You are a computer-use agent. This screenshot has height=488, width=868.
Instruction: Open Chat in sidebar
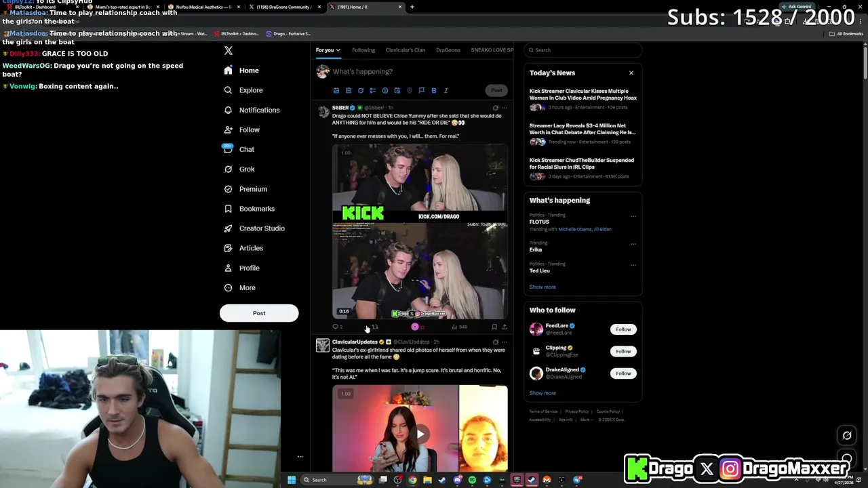pos(239,149)
